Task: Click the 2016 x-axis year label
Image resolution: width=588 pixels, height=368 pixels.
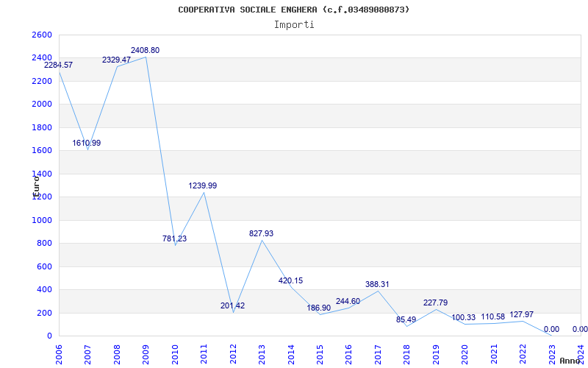Action: (348, 355)
